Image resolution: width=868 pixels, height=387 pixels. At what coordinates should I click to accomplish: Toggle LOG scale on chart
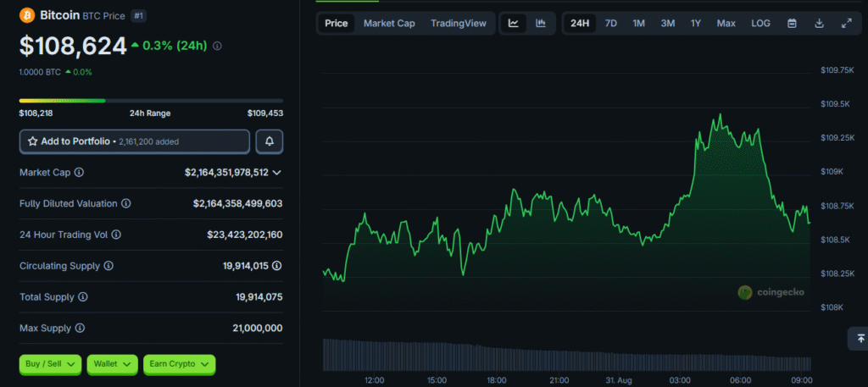[760, 23]
